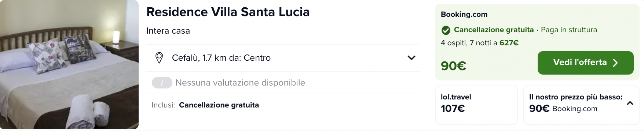Viewport: 644px width, 136px height.
Task: Expand the Cefalù location details chevron
Action: point(411,58)
